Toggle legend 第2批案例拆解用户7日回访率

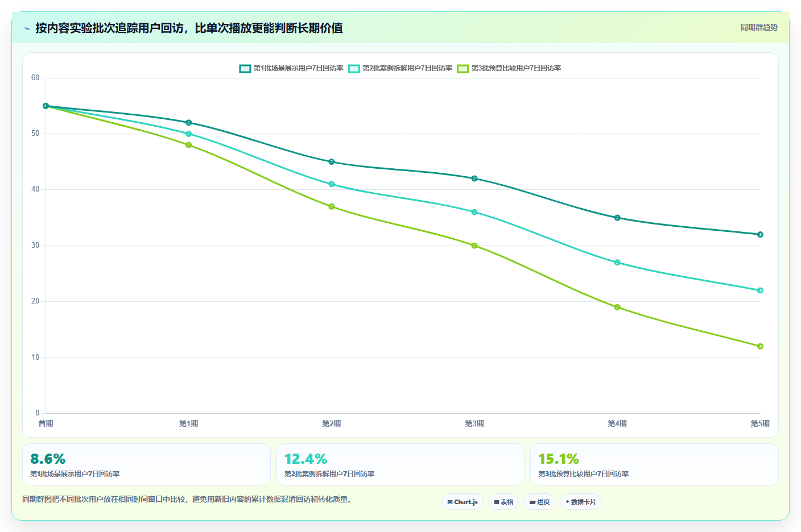(x=400, y=68)
